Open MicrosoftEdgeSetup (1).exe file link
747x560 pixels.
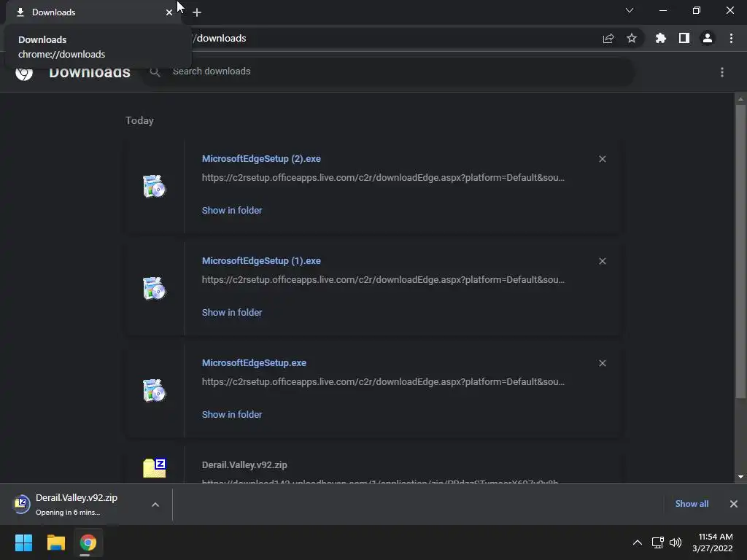[x=261, y=261]
